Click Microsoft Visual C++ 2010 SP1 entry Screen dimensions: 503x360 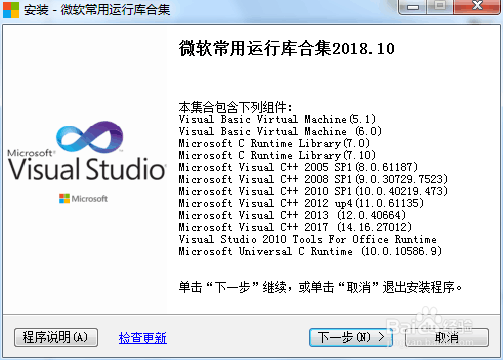tap(313, 191)
